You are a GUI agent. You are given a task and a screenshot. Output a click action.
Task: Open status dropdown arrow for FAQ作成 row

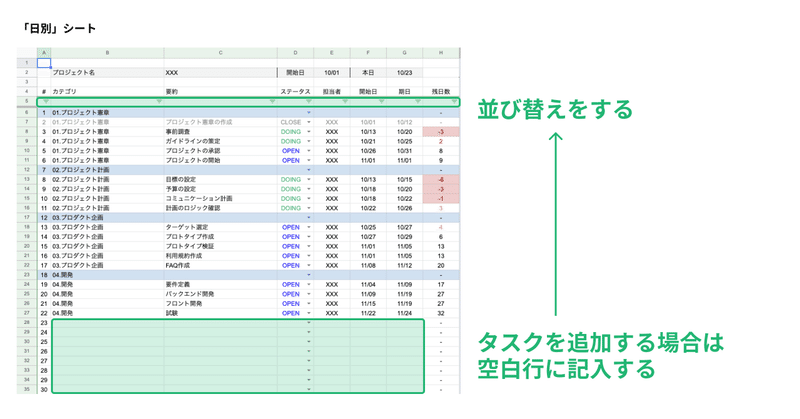tap(309, 265)
